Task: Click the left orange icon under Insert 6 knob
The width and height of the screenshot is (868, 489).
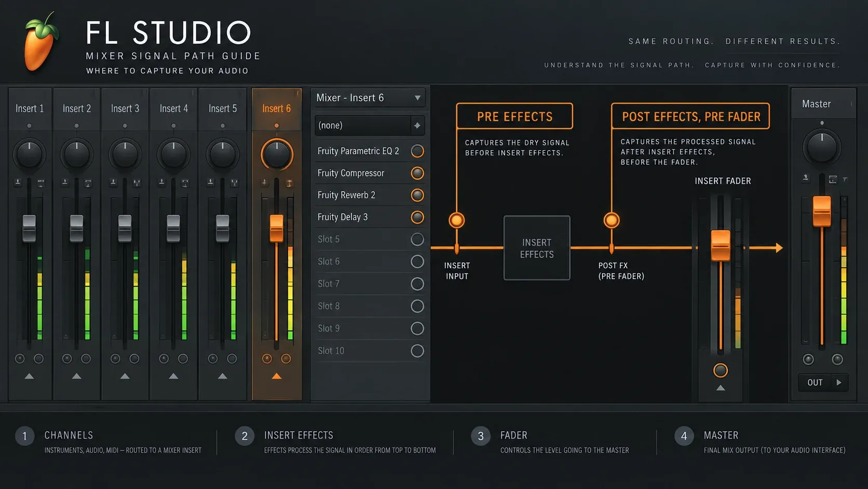Action: pyautogui.click(x=264, y=182)
